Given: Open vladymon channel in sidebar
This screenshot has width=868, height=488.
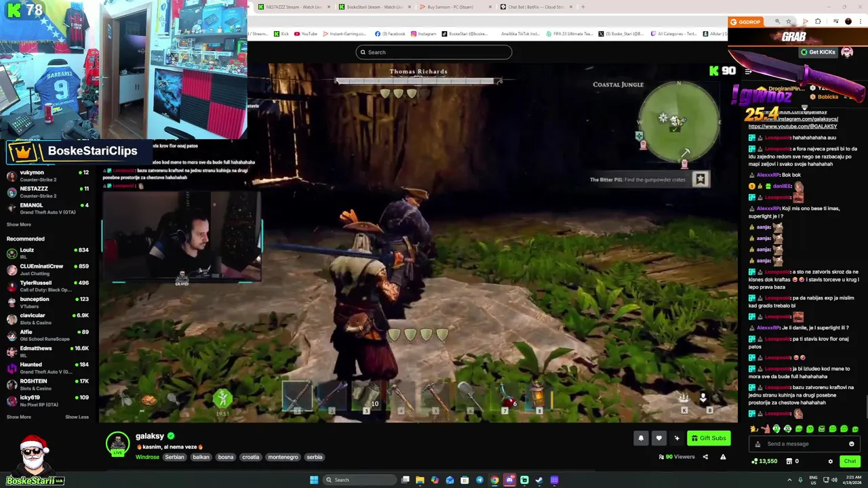Looking at the screenshot, I should coord(47,176).
